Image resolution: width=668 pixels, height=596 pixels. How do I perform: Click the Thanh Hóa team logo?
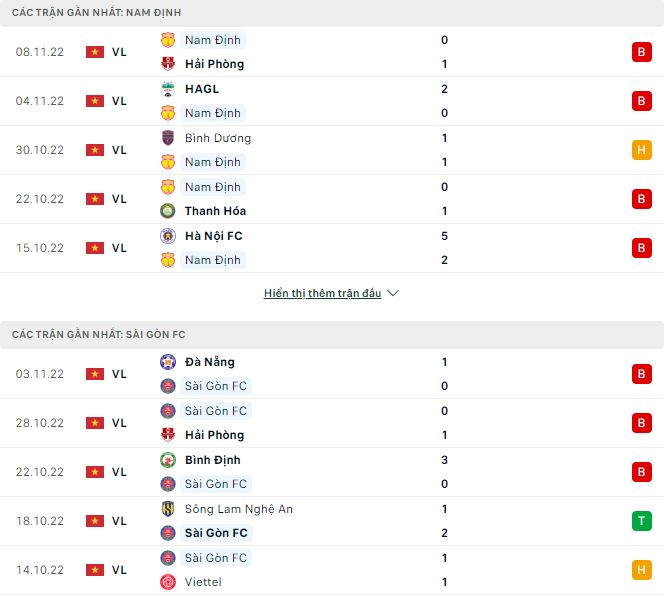[x=168, y=211]
